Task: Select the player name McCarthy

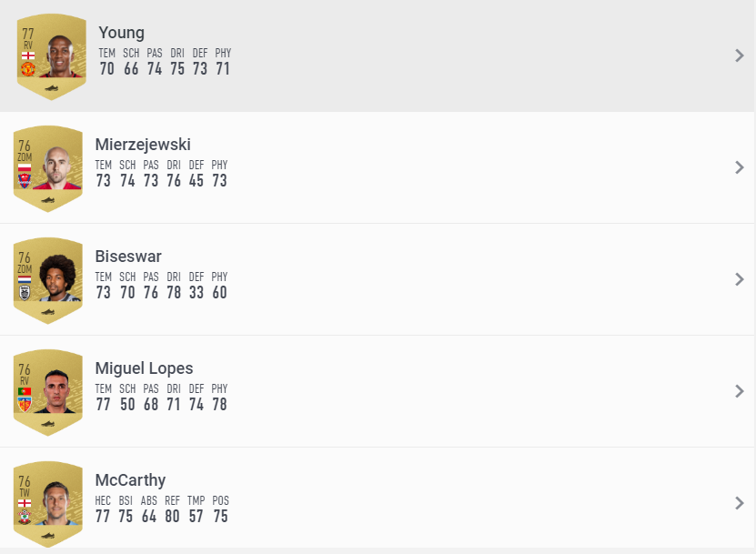Action: [x=130, y=480]
